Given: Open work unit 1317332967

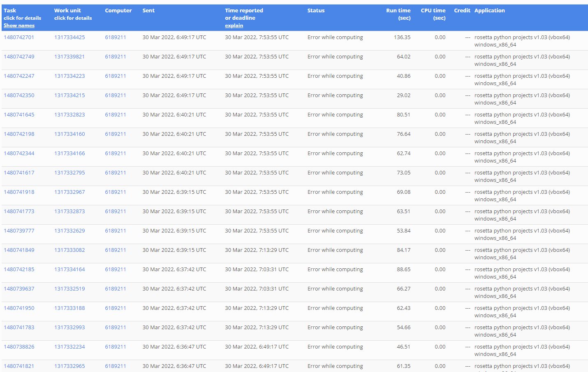Looking at the screenshot, I should pyautogui.click(x=69, y=192).
